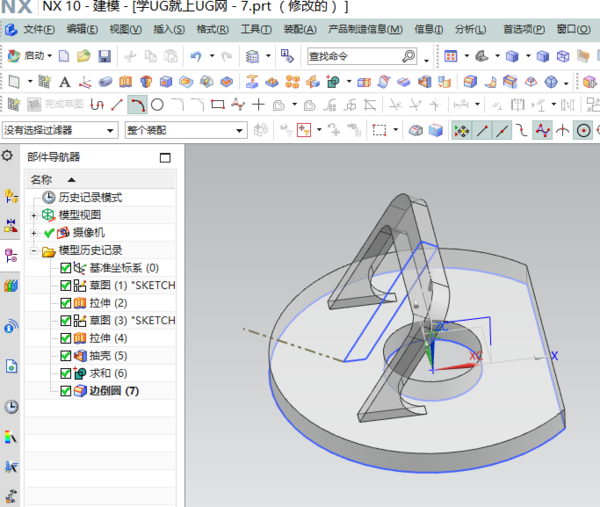Select the sketch circle tool
This screenshot has width=600, height=507.
pyautogui.click(x=157, y=104)
